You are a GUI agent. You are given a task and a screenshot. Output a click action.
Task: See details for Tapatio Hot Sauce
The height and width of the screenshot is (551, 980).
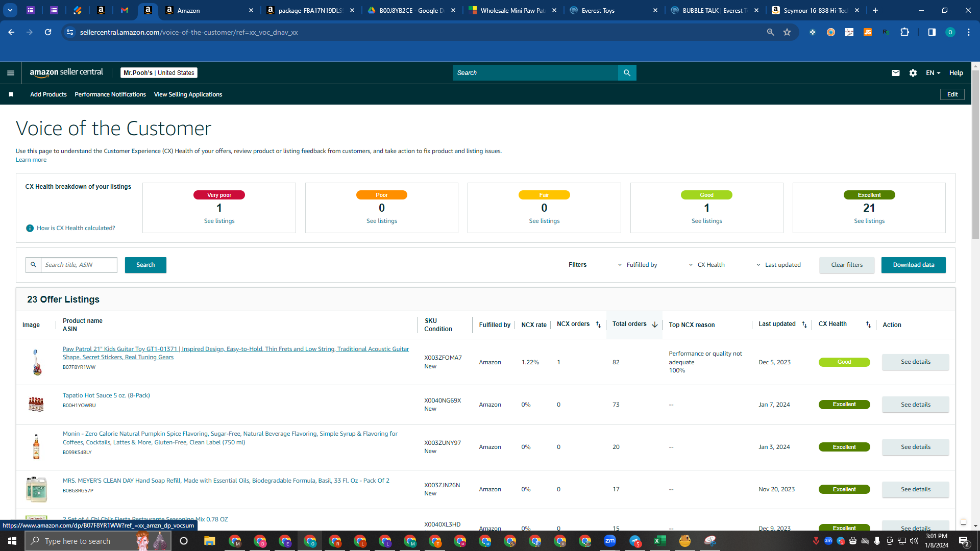click(x=916, y=405)
